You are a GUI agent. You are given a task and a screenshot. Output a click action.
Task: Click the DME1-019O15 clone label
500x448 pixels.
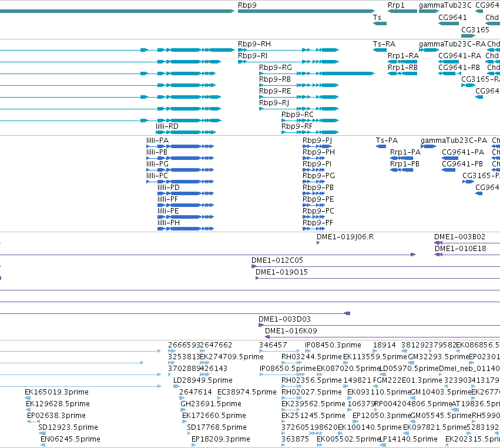pos(281,272)
